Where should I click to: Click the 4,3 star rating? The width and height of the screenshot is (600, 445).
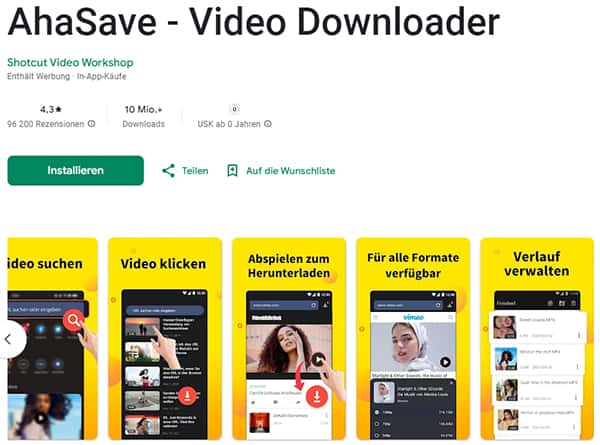[51, 109]
